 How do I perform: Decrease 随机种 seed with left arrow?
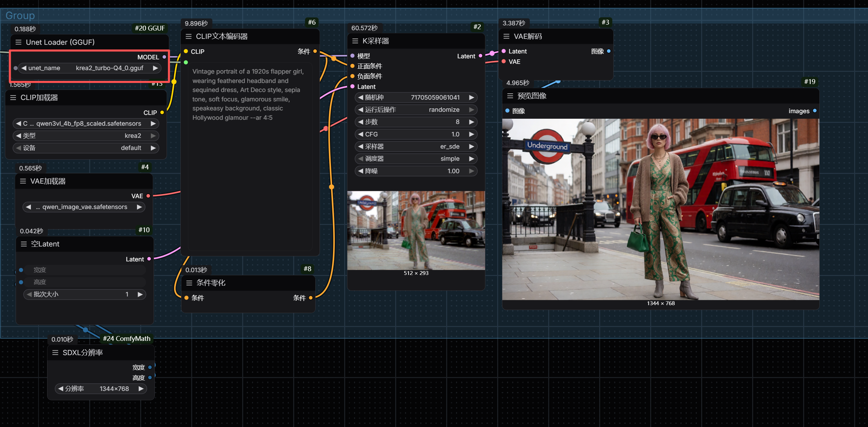point(361,98)
